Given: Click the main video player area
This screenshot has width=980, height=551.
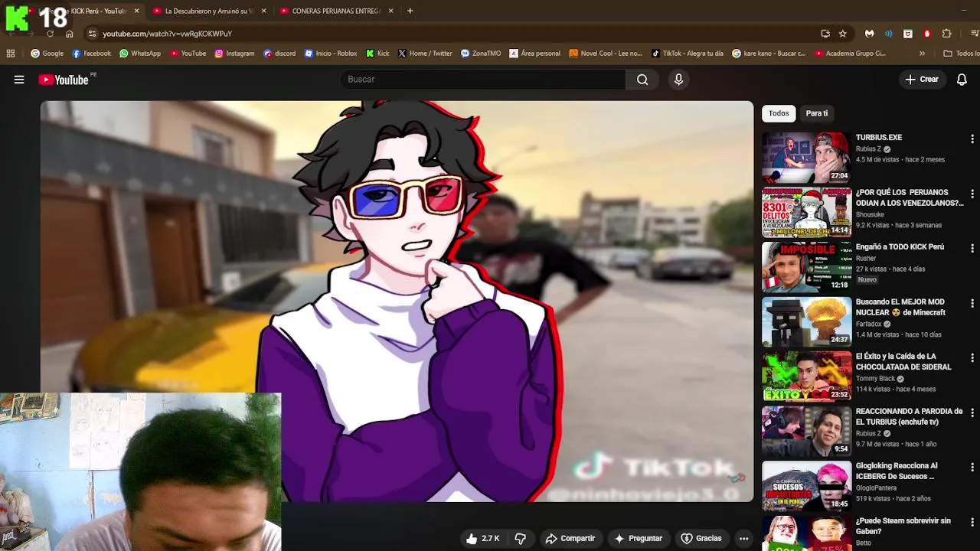Looking at the screenshot, I should [x=397, y=301].
